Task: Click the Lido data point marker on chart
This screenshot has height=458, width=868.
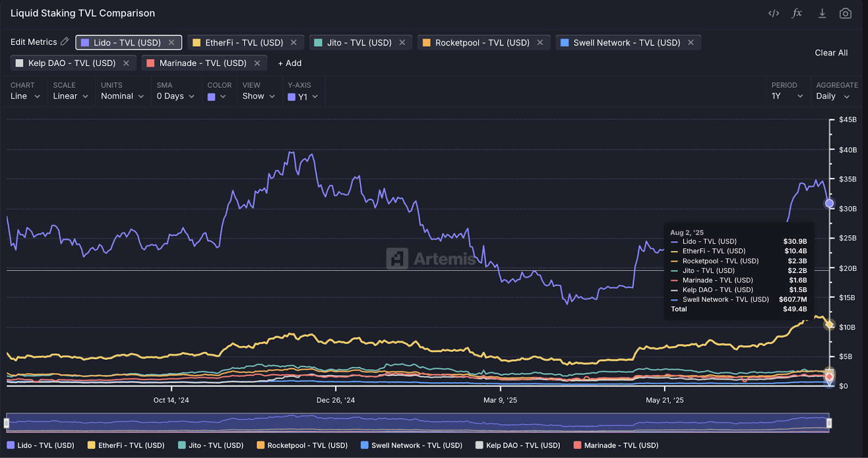Action: pos(829,203)
